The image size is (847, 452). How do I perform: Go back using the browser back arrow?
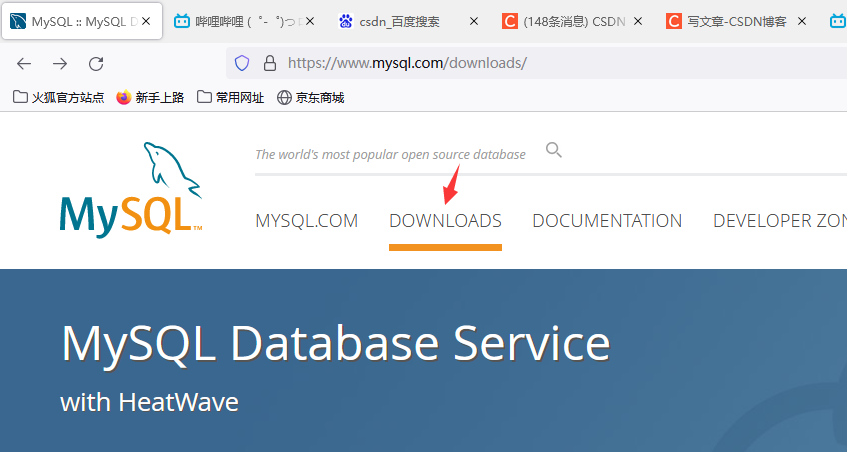click(x=24, y=64)
